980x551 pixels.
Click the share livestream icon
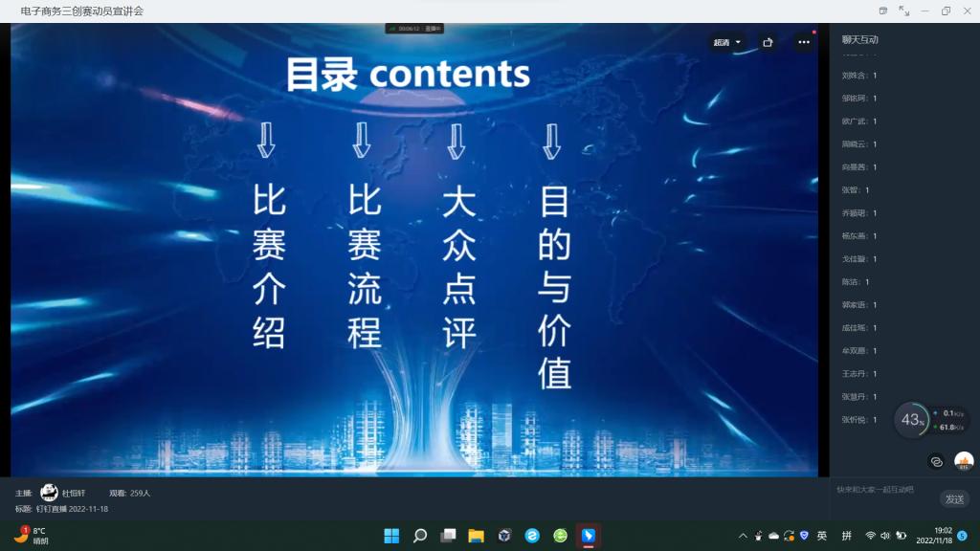click(x=768, y=42)
